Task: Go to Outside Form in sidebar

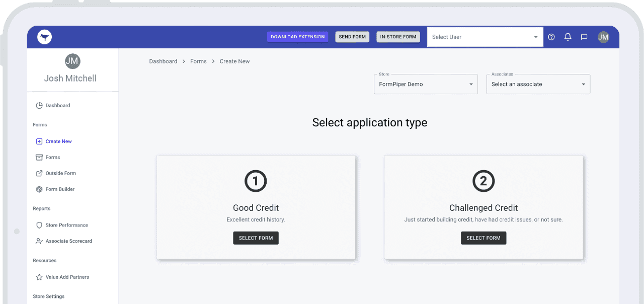Action: click(60, 173)
